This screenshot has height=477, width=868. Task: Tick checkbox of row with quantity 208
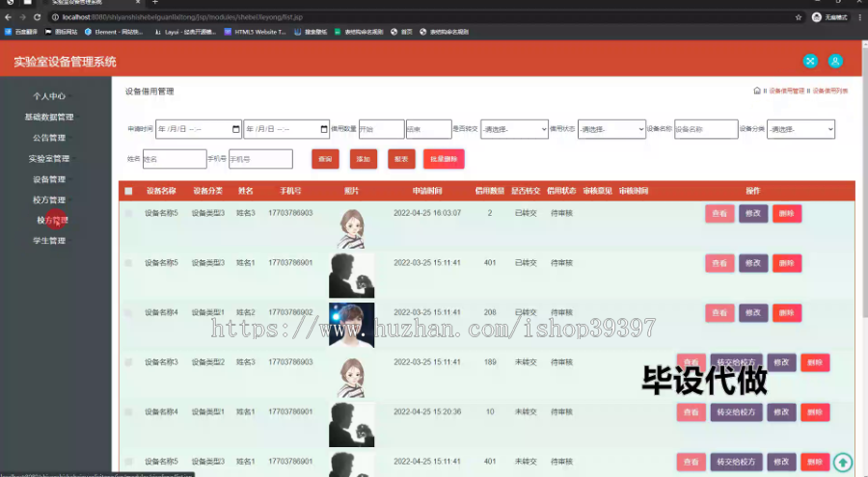point(128,312)
